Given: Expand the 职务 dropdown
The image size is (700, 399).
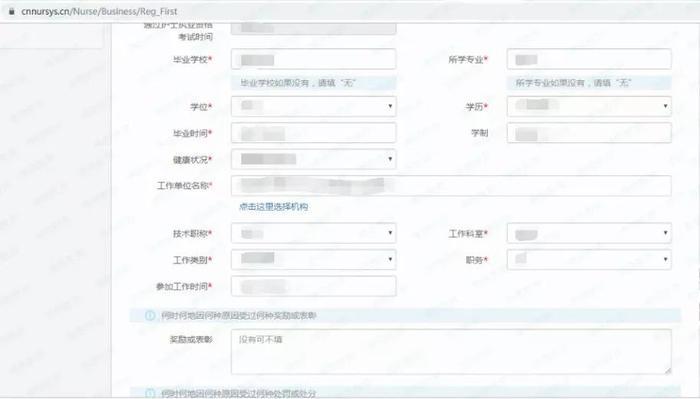Looking at the screenshot, I should point(589,259).
